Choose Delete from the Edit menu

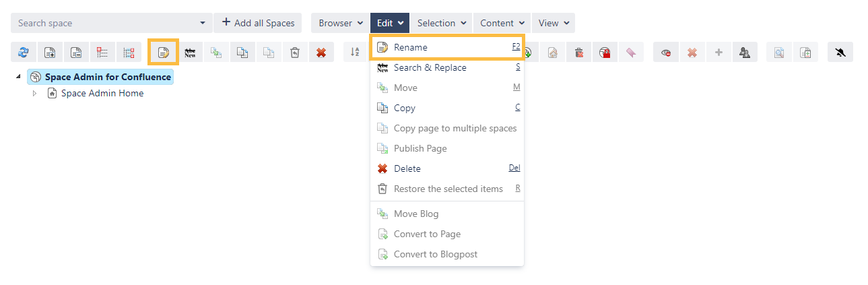pos(407,168)
